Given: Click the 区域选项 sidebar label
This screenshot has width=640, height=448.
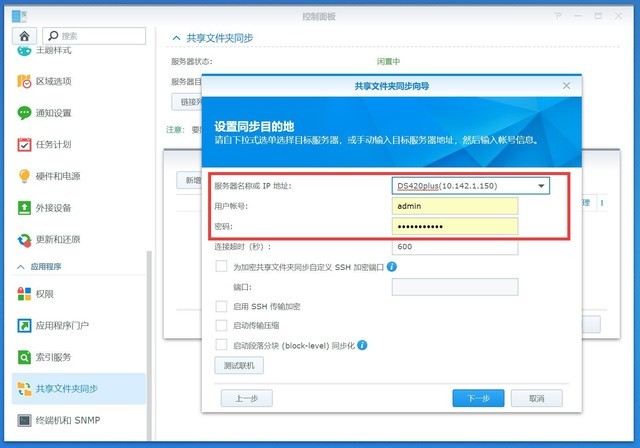Looking at the screenshot, I should tap(53, 81).
